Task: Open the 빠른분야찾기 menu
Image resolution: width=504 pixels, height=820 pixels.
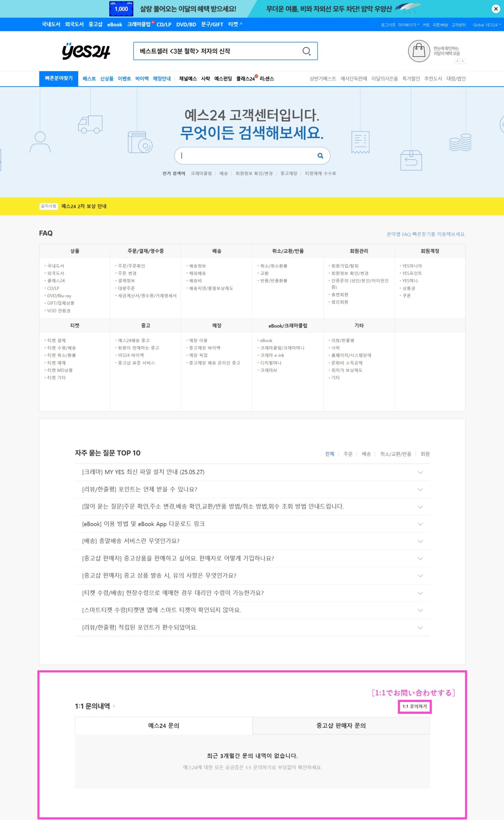Action: [59, 78]
